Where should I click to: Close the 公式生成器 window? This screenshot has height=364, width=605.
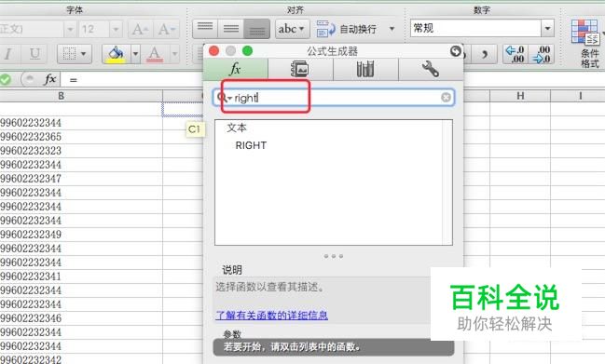pos(213,51)
